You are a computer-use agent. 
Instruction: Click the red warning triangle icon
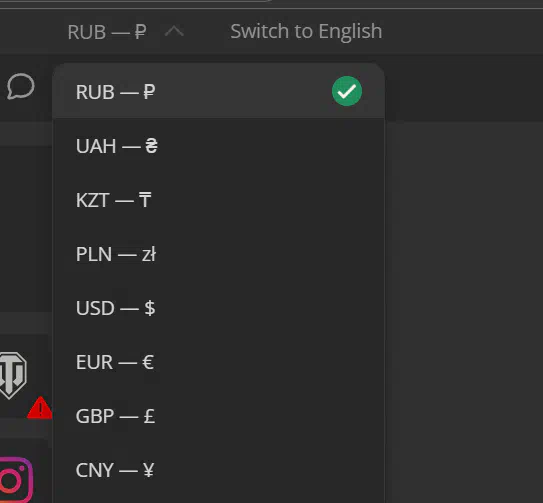[40, 408]
